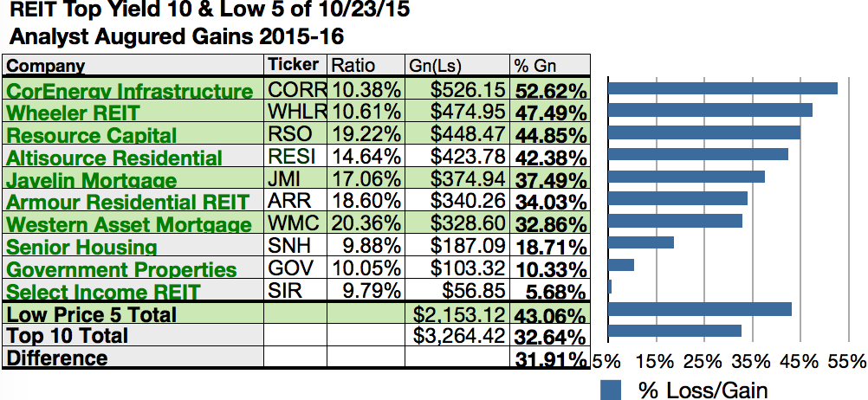The image size is (868, 400).
Task: Select the Altisource Residential link
Action: pyautogui.click(x=114, y=158)
